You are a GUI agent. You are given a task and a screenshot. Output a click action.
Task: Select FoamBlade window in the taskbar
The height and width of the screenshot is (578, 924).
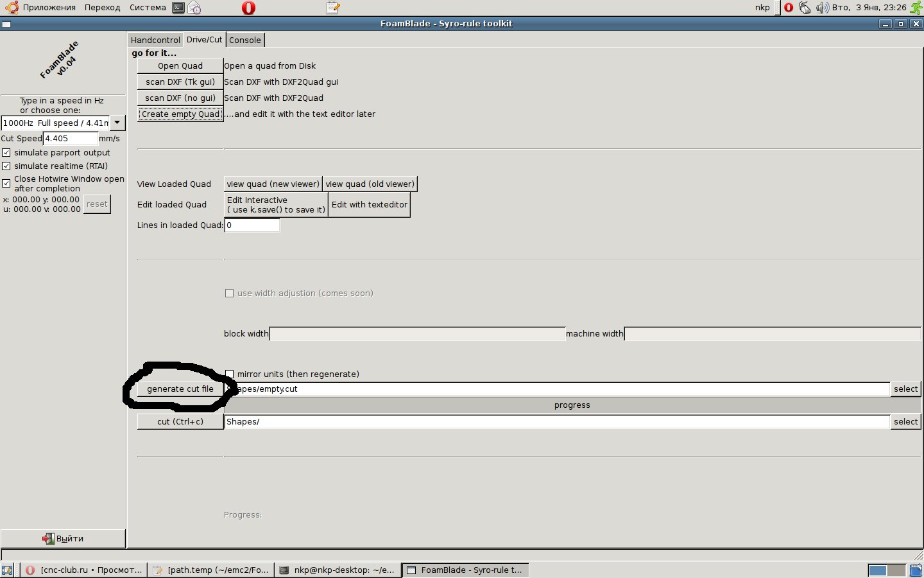click(x=465, y=570)
